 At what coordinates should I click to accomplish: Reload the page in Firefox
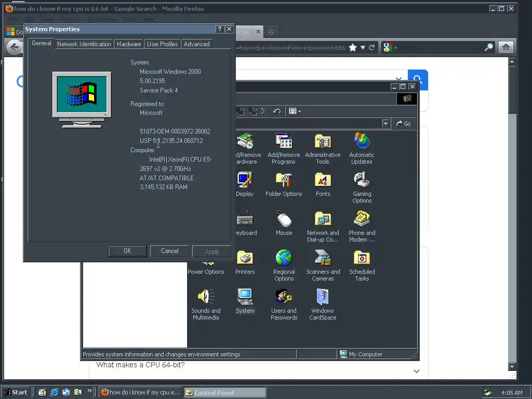[x=372, y=47]
